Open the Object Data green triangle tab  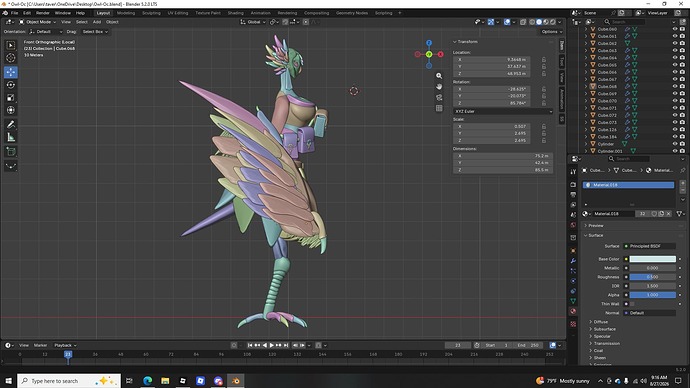(573, 301)
